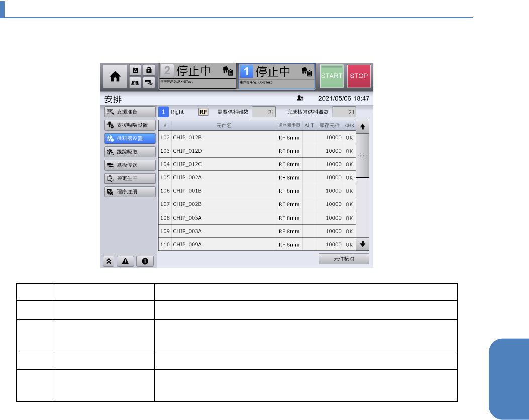
Task: Open 跟踪吸取 menu item
Action: (130, 152)
